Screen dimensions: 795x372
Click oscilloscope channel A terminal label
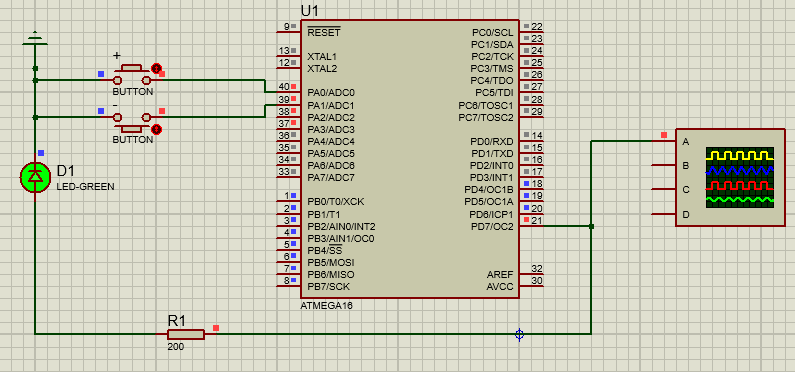point(686,141)
